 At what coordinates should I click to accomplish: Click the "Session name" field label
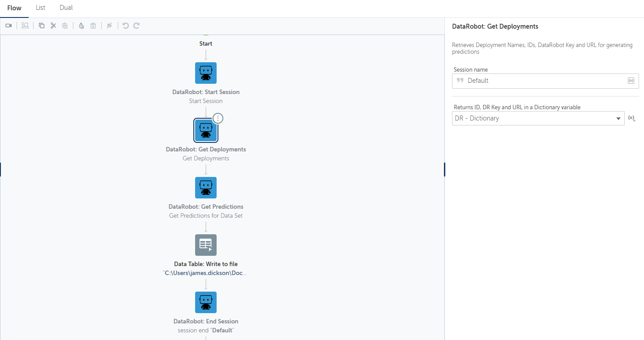pyautogui.click(x=471, y=70)
